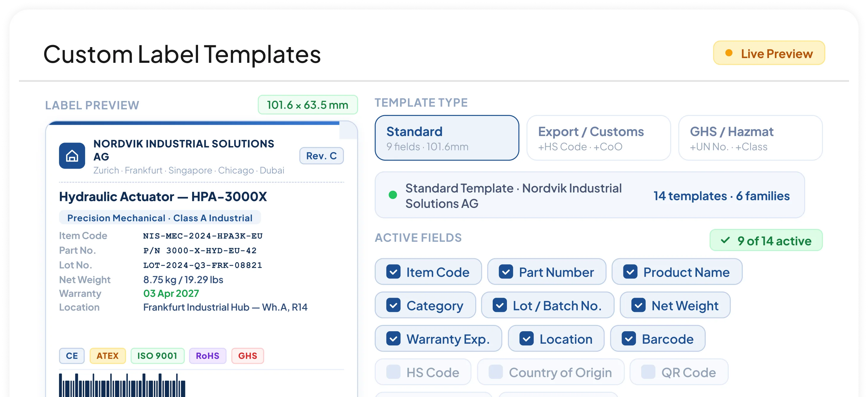Select the Standard template type

click(447, 138)
